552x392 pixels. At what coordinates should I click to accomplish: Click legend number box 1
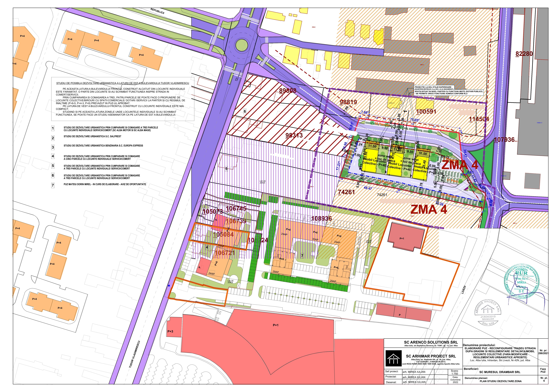pos(53,128)
